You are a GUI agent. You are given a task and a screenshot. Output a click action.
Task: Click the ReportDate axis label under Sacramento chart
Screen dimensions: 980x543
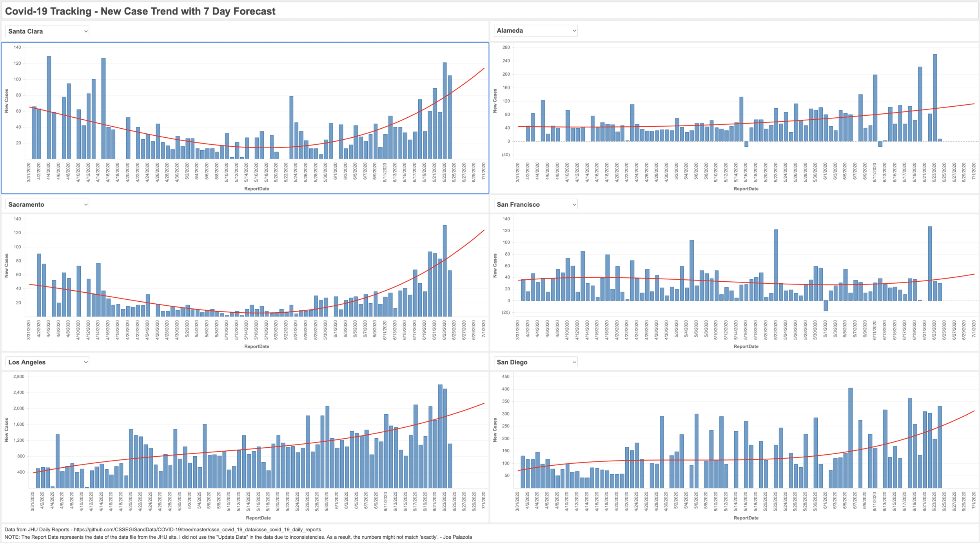[x=256, y=346]
